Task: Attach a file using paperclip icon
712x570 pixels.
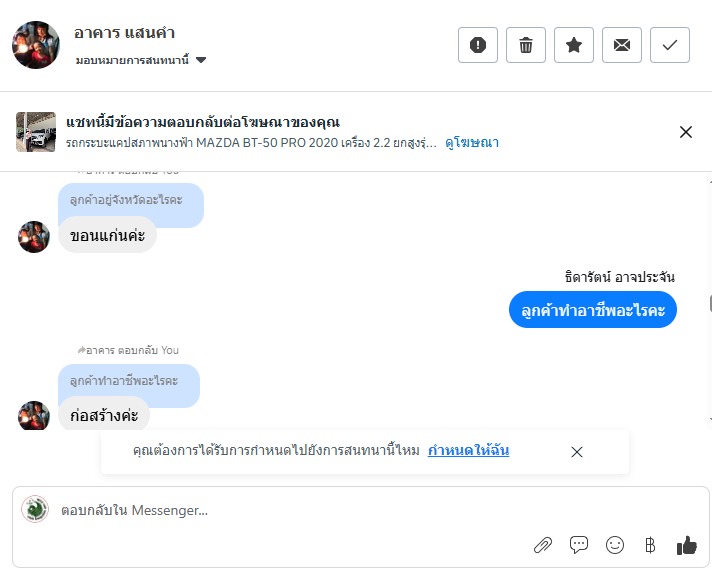Action: (543, 545)
